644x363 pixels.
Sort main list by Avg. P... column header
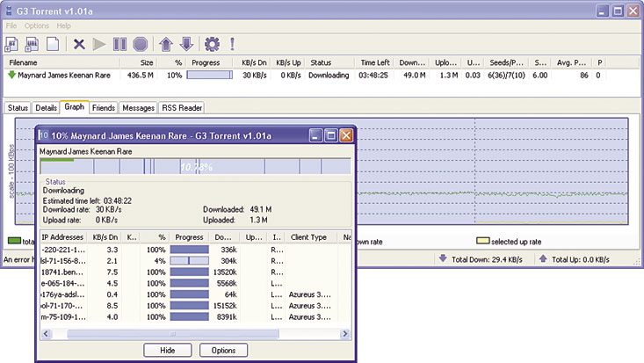coord(571,62)
